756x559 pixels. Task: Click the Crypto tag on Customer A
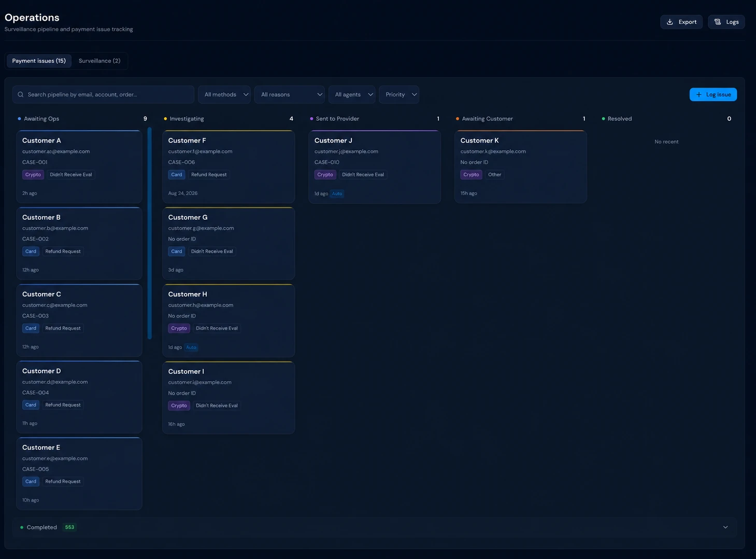point(33,175)
